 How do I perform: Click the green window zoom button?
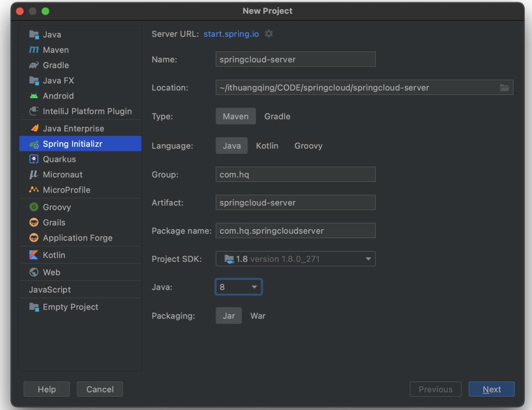(x=45, y=11)
